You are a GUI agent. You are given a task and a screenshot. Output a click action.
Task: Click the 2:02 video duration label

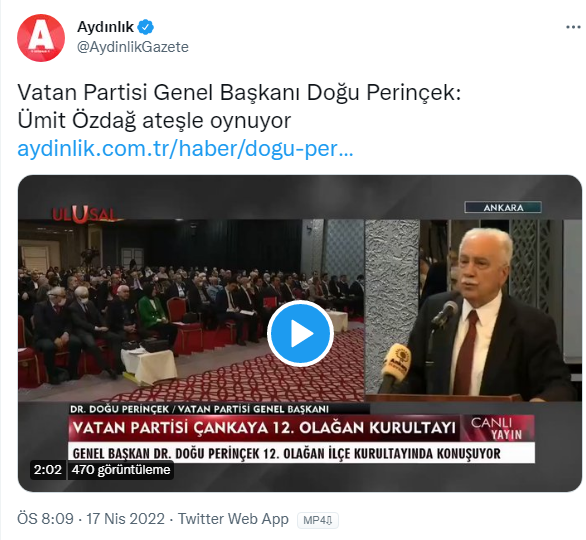click(x=47, y=469)
